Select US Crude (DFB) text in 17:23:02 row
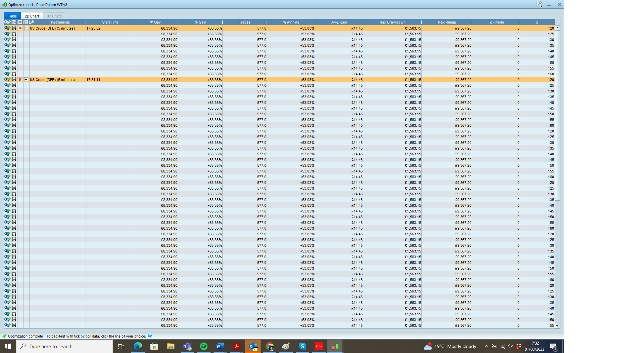 click(52, 28)
